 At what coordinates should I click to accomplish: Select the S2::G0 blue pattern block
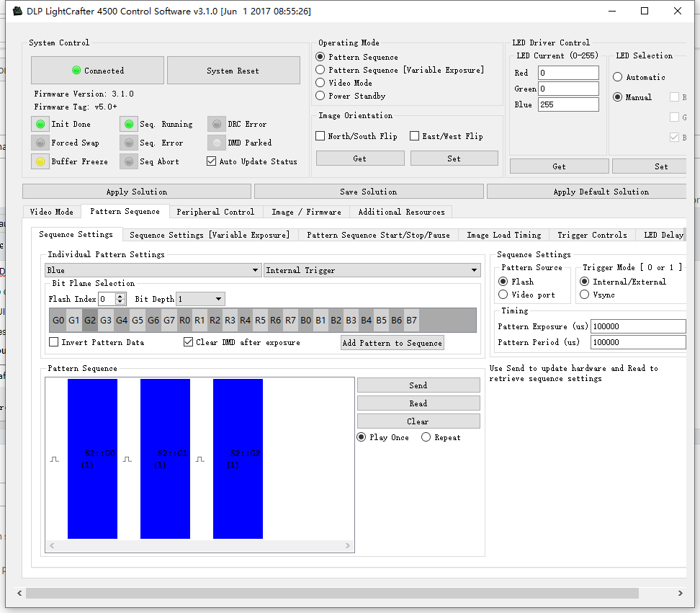pos(92,459)
